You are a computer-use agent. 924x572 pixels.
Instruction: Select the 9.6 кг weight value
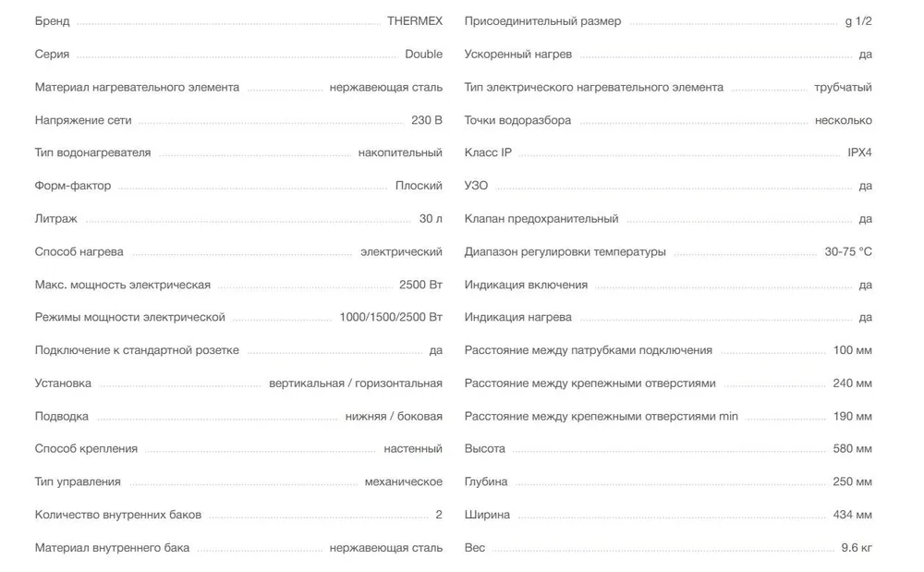(x=856, y=548)
